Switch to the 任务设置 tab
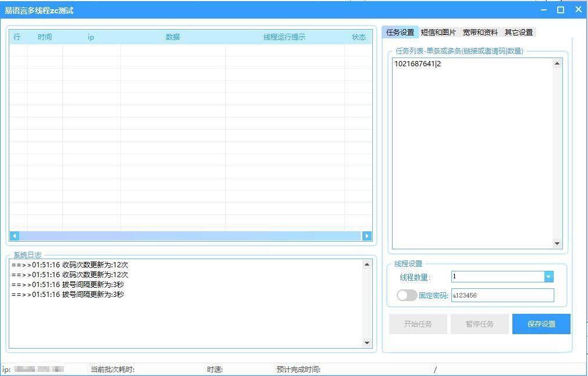This screenshot has height=376, width=588. tap(400, 33)
